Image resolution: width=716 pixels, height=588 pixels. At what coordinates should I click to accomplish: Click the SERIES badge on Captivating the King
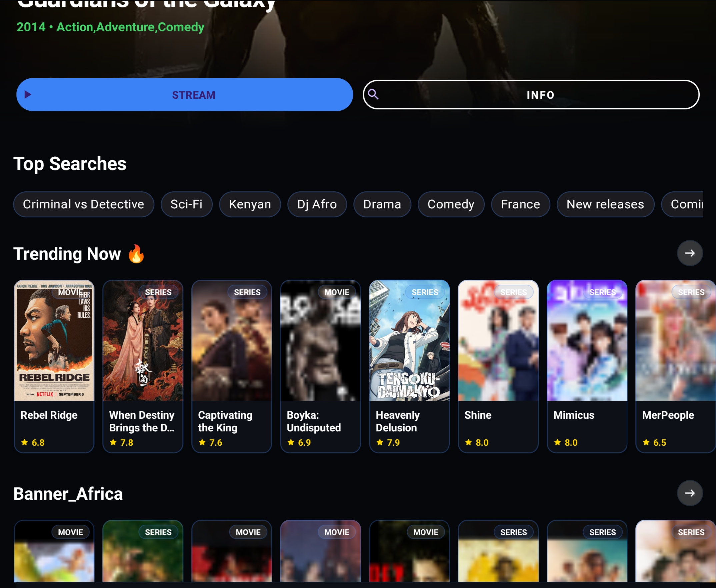[x=247, y=292]
